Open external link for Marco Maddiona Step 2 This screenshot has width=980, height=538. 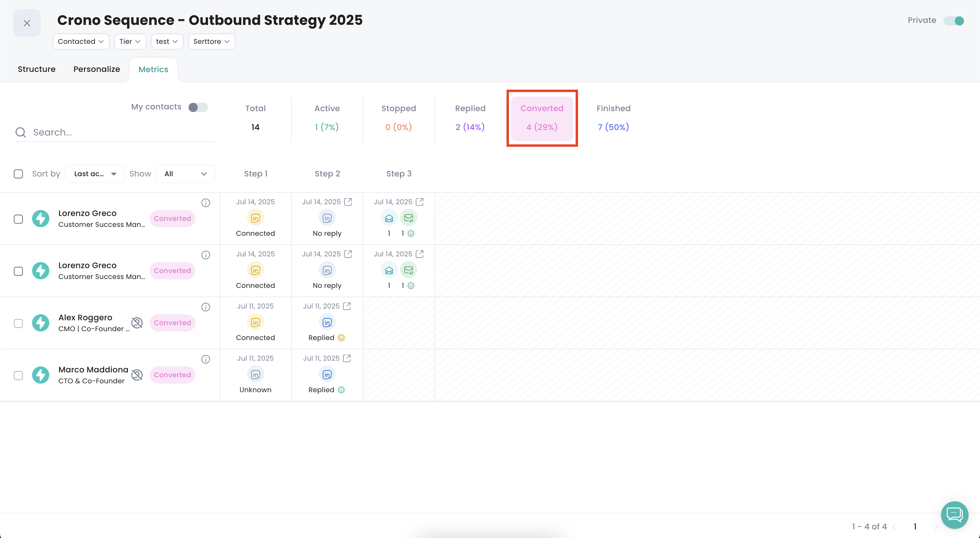tap(346, 358)
